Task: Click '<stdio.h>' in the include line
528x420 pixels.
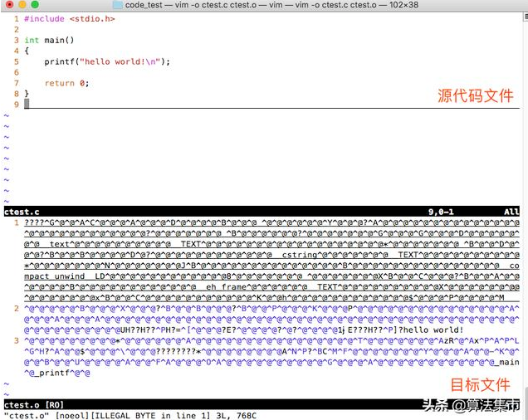Action: coord(92,19)
